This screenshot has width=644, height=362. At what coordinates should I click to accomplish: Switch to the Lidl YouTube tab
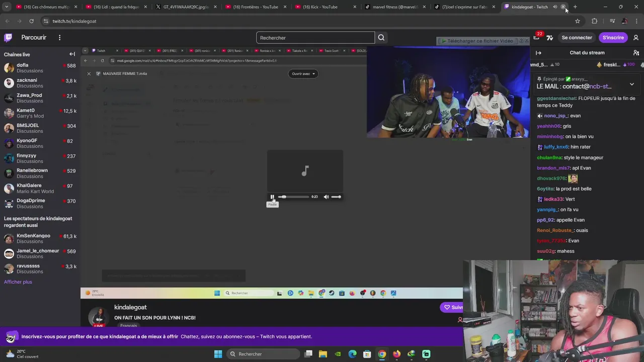point(116,7)
